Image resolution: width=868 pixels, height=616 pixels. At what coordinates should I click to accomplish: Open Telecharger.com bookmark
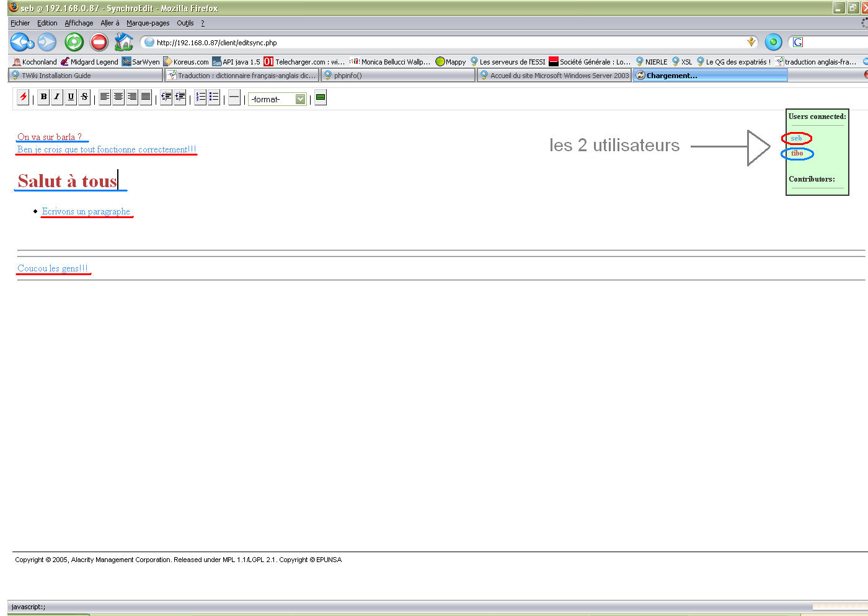(304, 61)
